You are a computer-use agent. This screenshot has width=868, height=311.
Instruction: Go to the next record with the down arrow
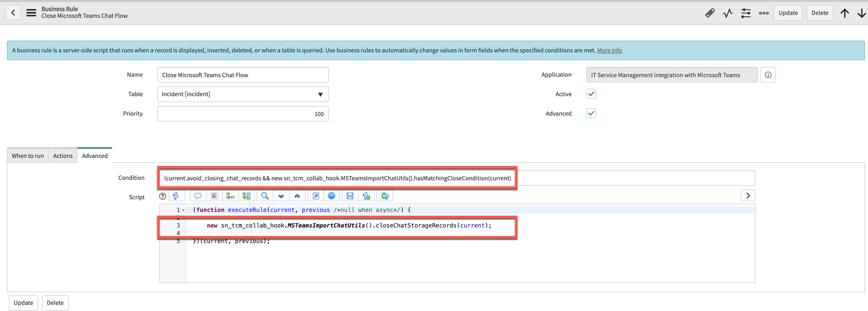[x=862, y=13]
